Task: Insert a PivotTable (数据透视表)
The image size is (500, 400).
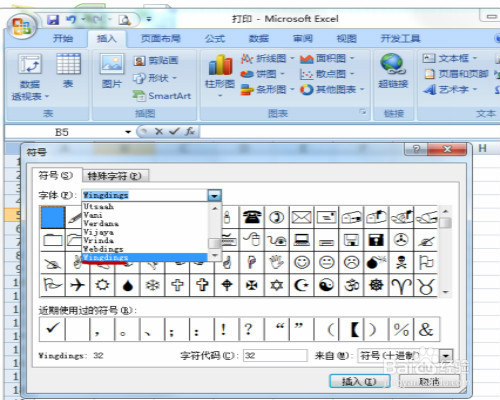Action: [x=30, y=77]
